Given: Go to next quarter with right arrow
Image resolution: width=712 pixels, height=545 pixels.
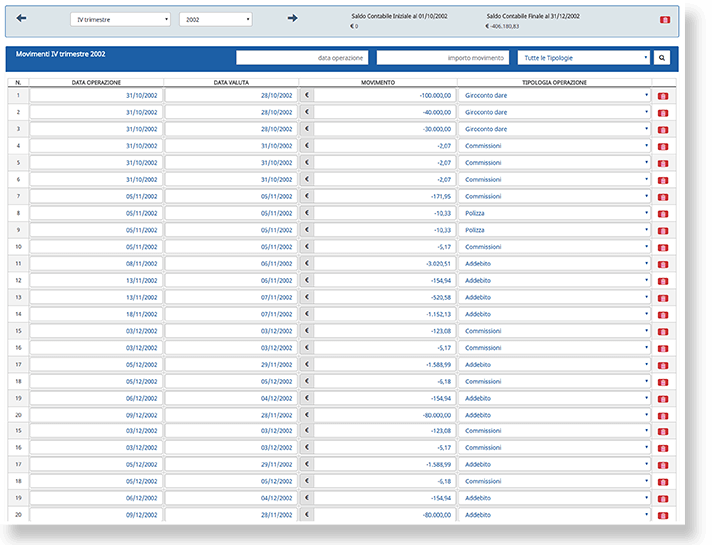Looking at the screenshot, I should pyautogui.click(x=292, y=18).
